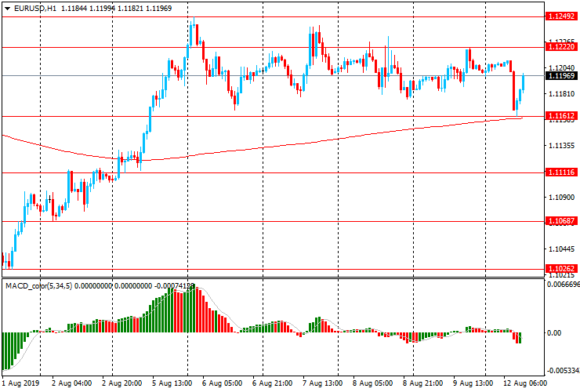The width and height of the screenshot is (580, 392).
Task: Click the MACD zero level 0.00 label
Action: [553, 333]
